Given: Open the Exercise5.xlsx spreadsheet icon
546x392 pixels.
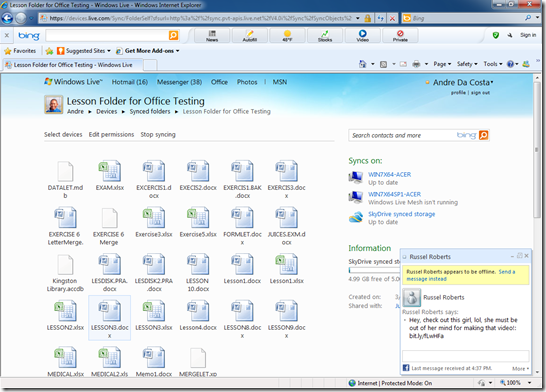Looking at the screenshot, I should pyautogui.click(x=198, y=218).
